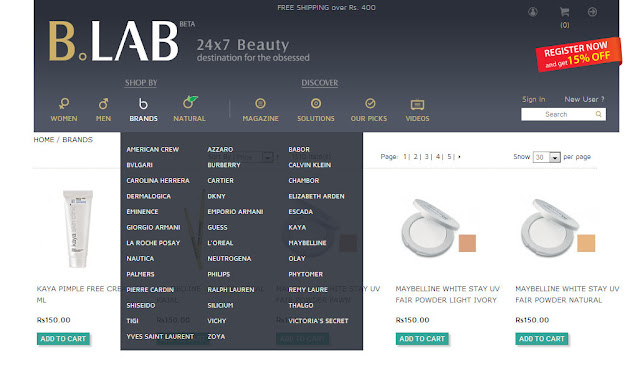Select Giorgio Armani brand
This screenshot has height=373, width=640.
point(153,227)
